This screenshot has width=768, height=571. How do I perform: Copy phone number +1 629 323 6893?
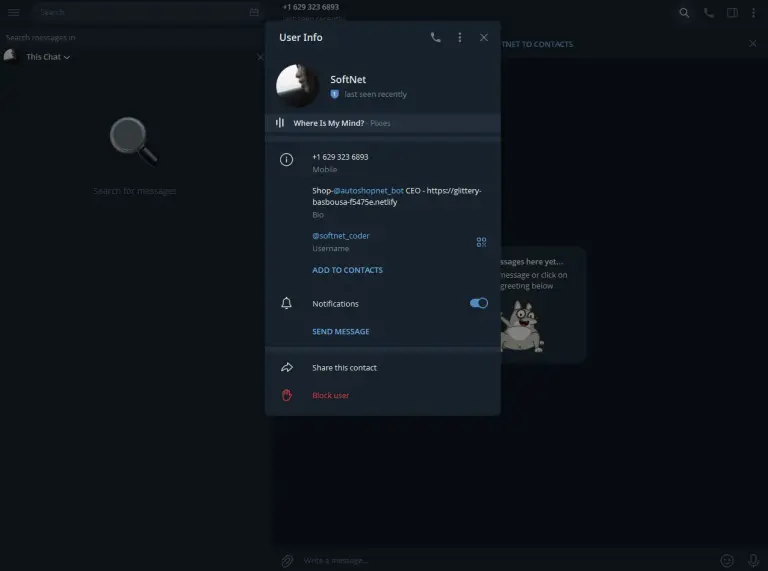pos(340,157)
